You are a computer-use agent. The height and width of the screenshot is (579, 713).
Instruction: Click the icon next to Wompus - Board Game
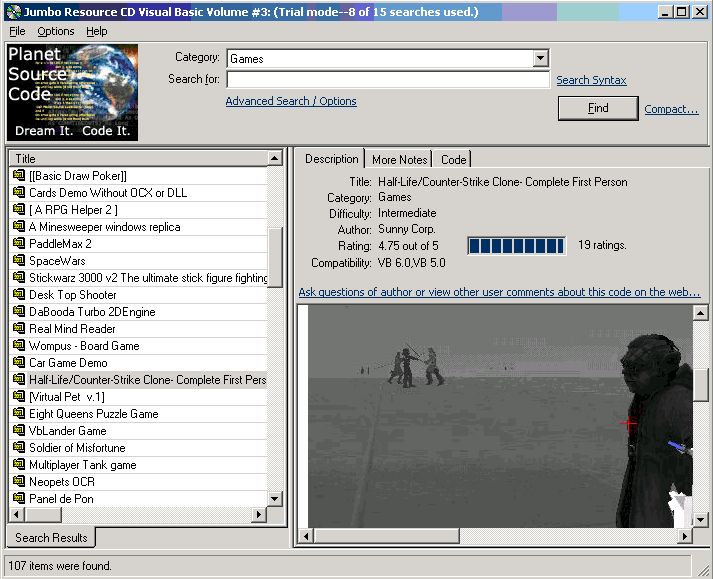point(19,345)
